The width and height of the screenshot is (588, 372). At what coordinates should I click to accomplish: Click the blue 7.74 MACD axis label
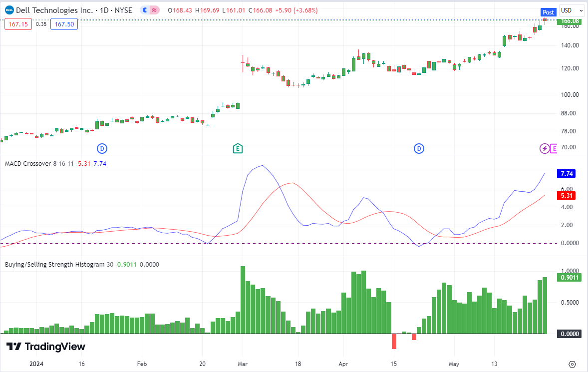[x=566, y=173]
